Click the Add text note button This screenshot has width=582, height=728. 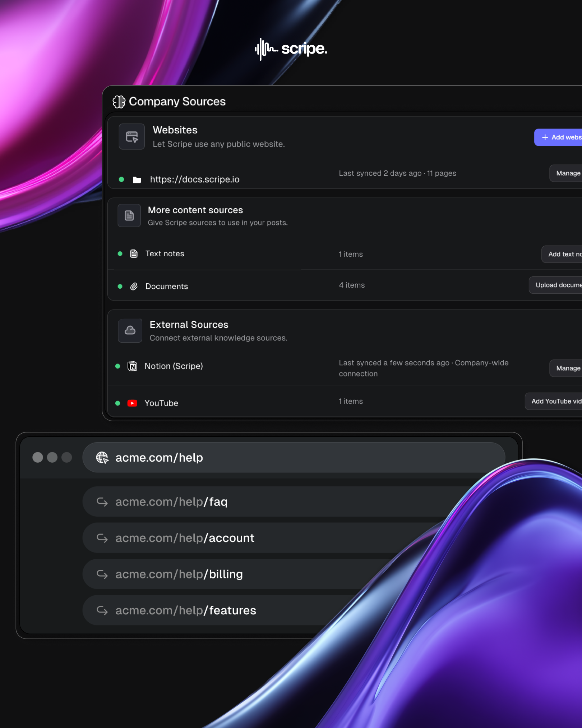(x=562, y=254)
